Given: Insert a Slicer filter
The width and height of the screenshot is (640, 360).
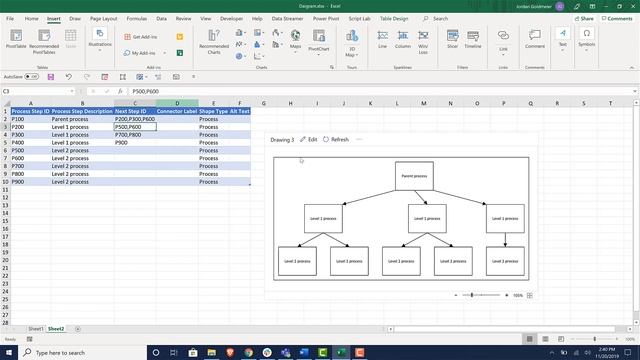Looking at the screenshot, I should (x=452, y=39).
